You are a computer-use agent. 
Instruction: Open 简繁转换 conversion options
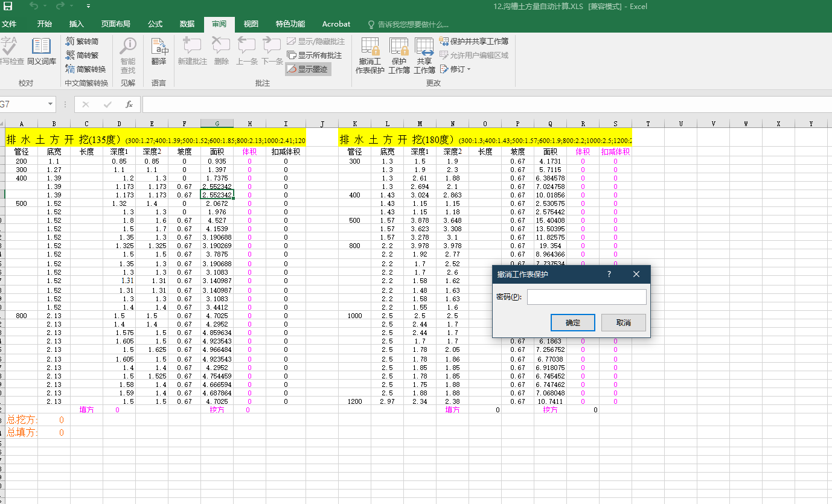(x=86, y=69)
